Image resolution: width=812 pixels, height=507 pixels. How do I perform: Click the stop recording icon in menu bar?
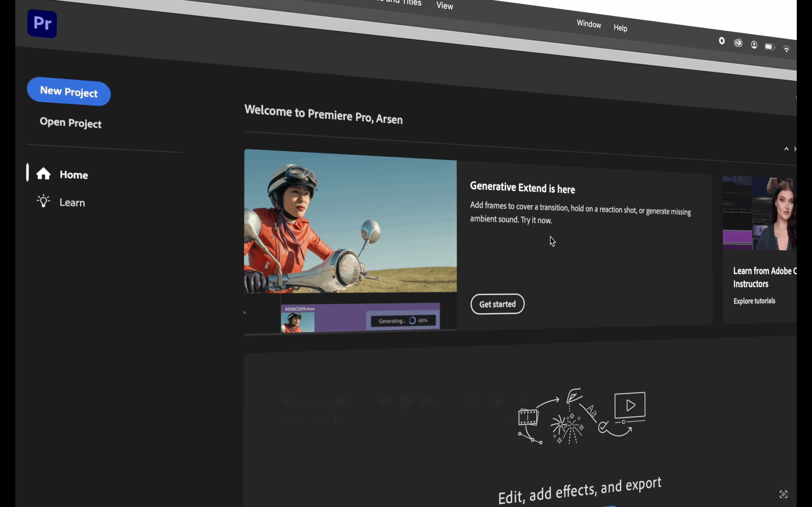(x=722, y=41)
